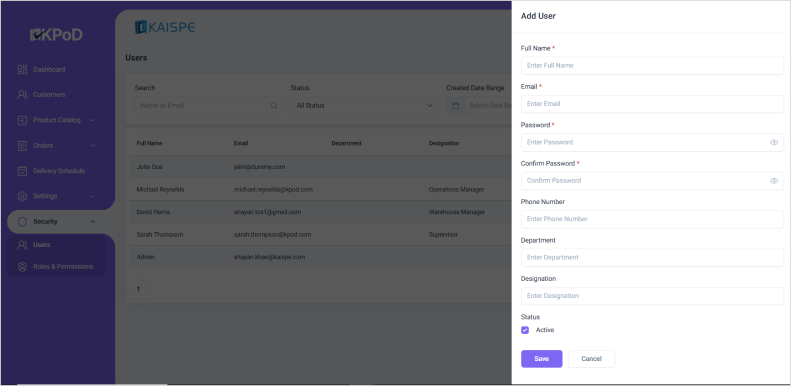Image resolution: width=791 pixels, height=386 pixels.
Task: Show confirm password with the eye icon
Action: point(774,181)
